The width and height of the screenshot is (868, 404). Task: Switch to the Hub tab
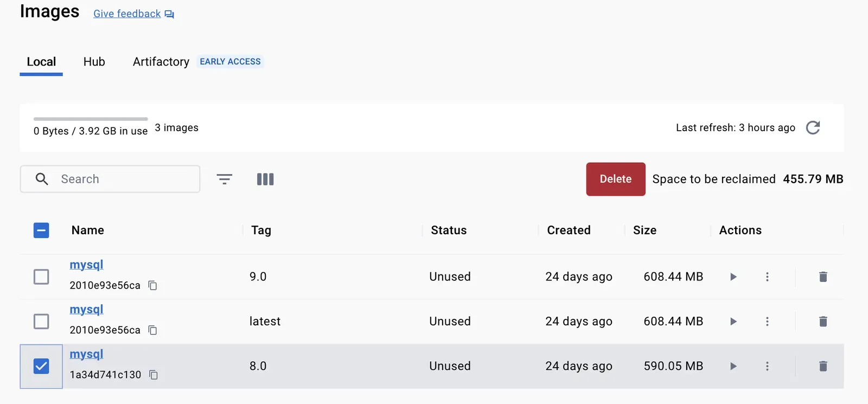click(x=94, y=62)
